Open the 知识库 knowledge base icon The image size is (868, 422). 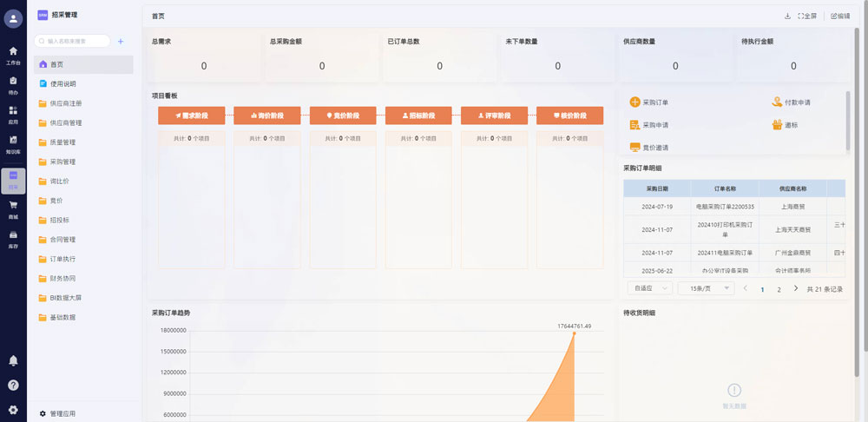click(x=13, y=142)
